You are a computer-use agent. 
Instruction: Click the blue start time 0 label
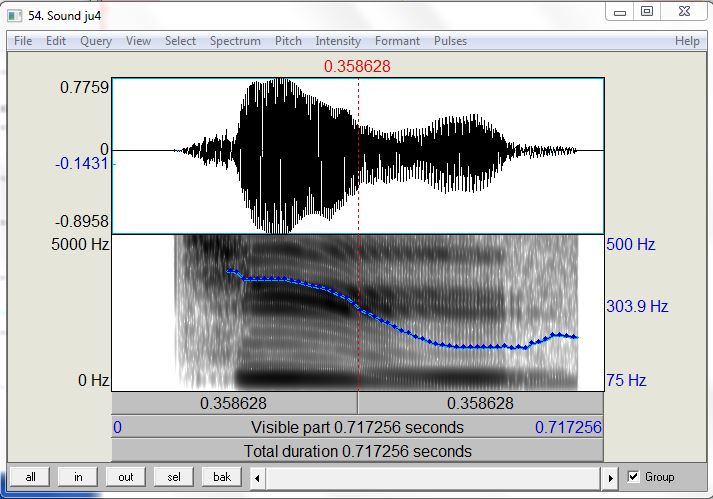pos(117,427)
